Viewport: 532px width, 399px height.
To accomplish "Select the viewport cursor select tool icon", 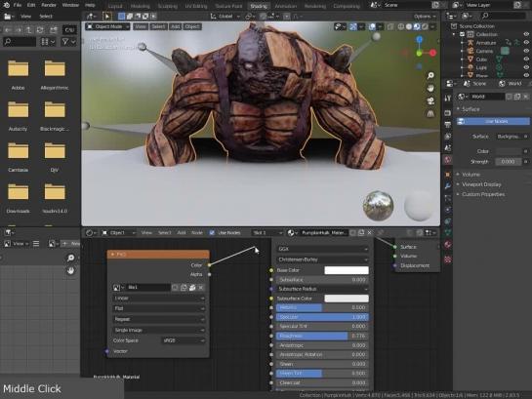I will coord(106,16).
